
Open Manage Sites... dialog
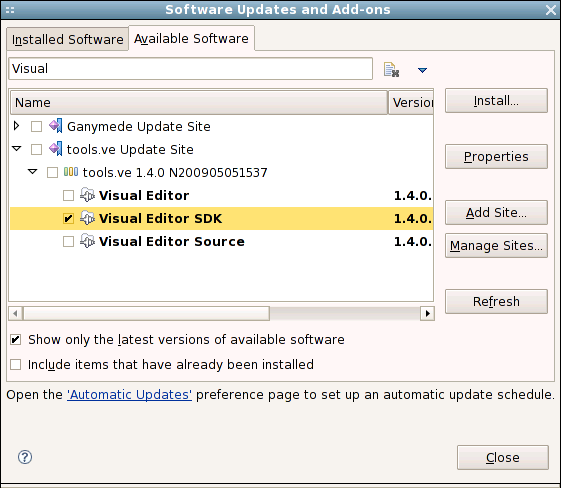[496, 245]
